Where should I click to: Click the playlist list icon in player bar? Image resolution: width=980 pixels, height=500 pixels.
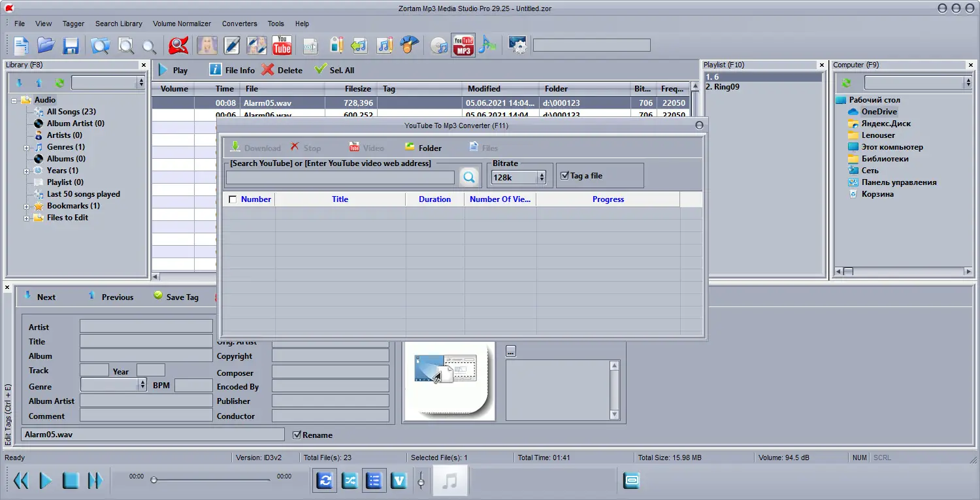(374, 481)
